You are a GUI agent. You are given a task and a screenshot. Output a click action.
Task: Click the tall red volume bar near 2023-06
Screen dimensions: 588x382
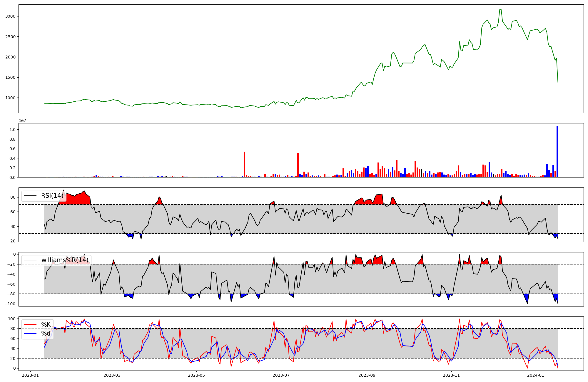coord(244,165)
